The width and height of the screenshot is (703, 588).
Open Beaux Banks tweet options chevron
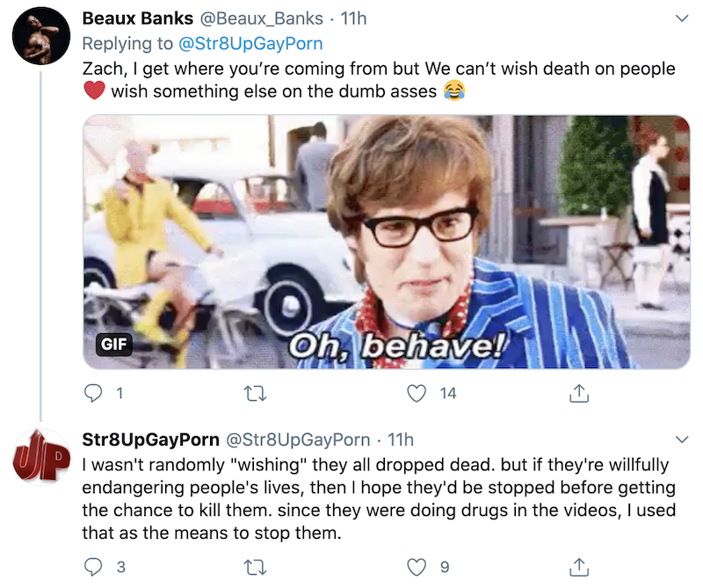681,18
